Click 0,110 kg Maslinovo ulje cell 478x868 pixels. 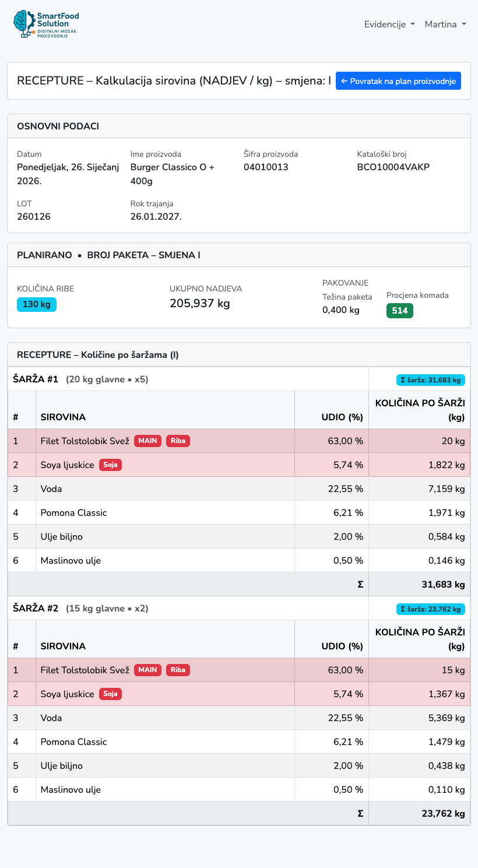[420, 789]
